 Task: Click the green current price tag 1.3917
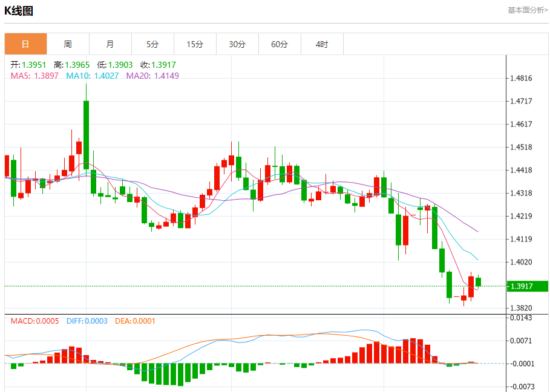(528, 286)
